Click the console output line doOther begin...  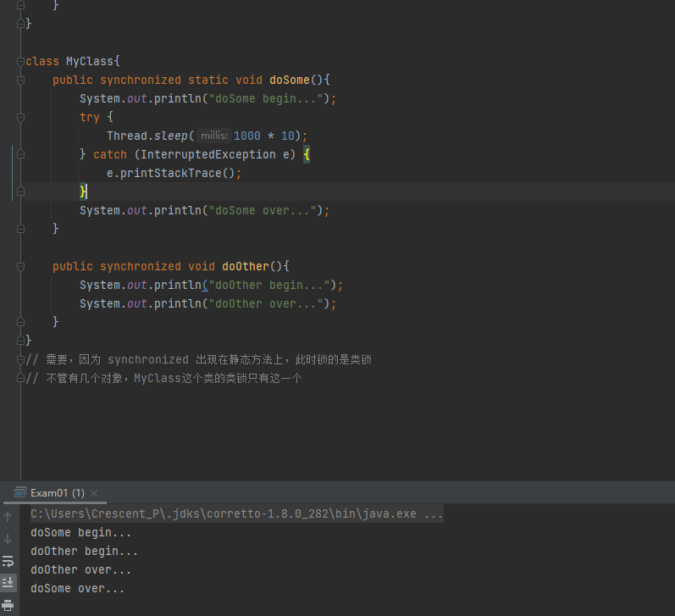85,552
